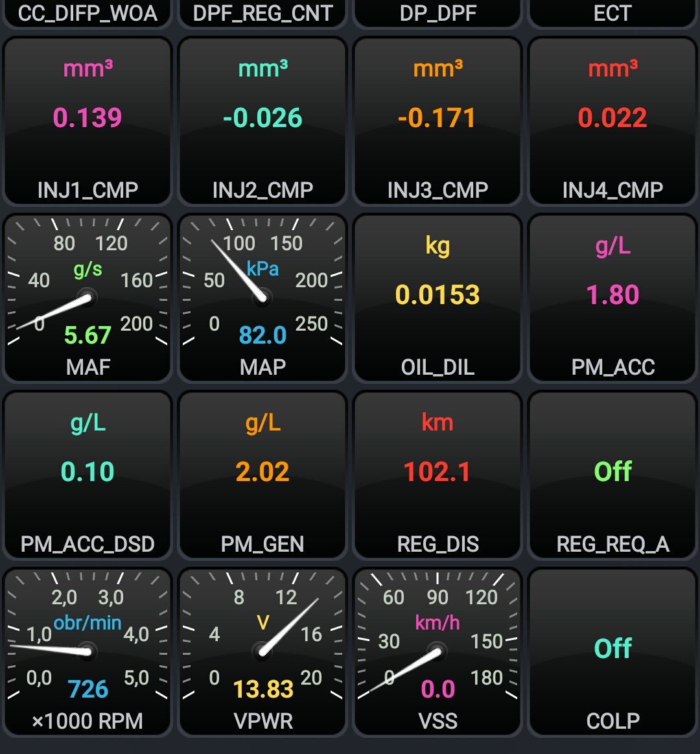Select the PM_ACC_DSD tile showing 0.10

(87, 475)
